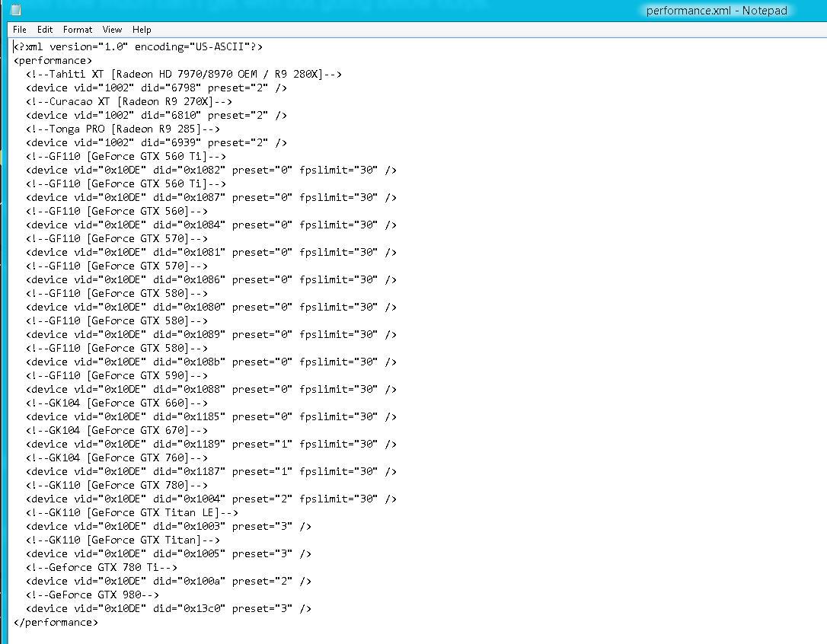This screenshot has width=827, height=644.
Task: Click the performance.xml - Notepad window title
Action: [717, 11]
